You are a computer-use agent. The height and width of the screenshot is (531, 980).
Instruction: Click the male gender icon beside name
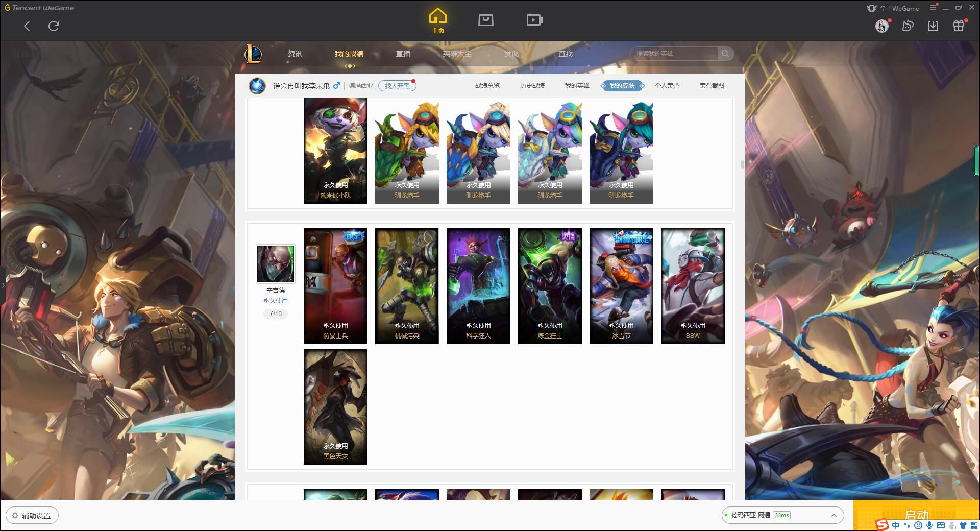336,85
